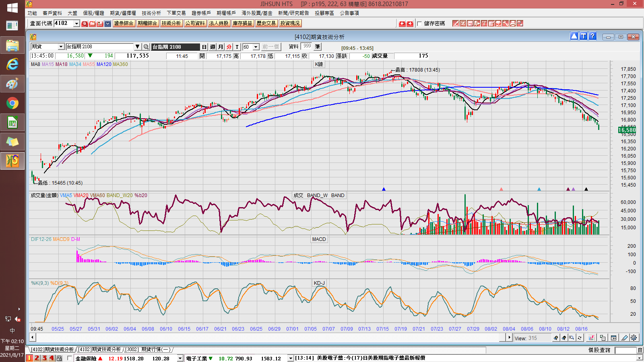Screen dimensions: 644x362
Task: Click the red magnifier icon beside 畫面代碼
Action: [x=85, y=24]
